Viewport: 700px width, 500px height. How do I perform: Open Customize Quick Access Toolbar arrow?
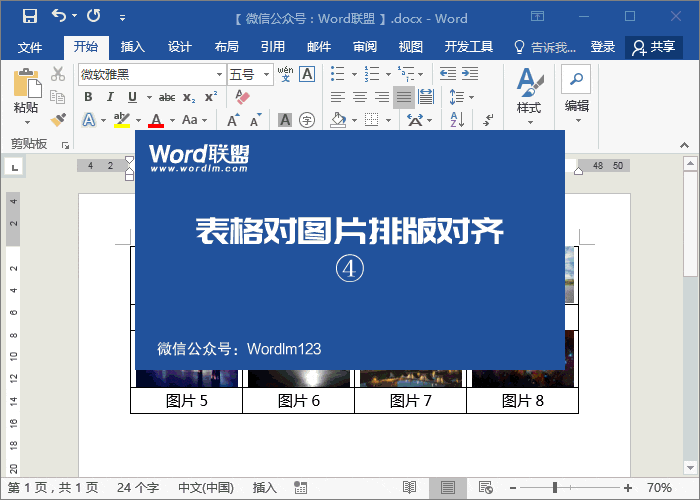pyautogui.click(x=122, y=18)
